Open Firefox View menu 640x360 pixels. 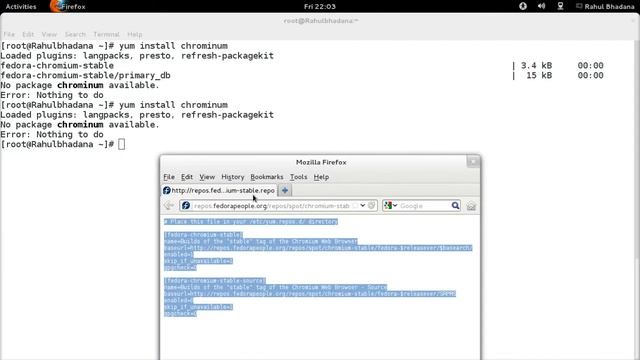(x=207, y=177)
